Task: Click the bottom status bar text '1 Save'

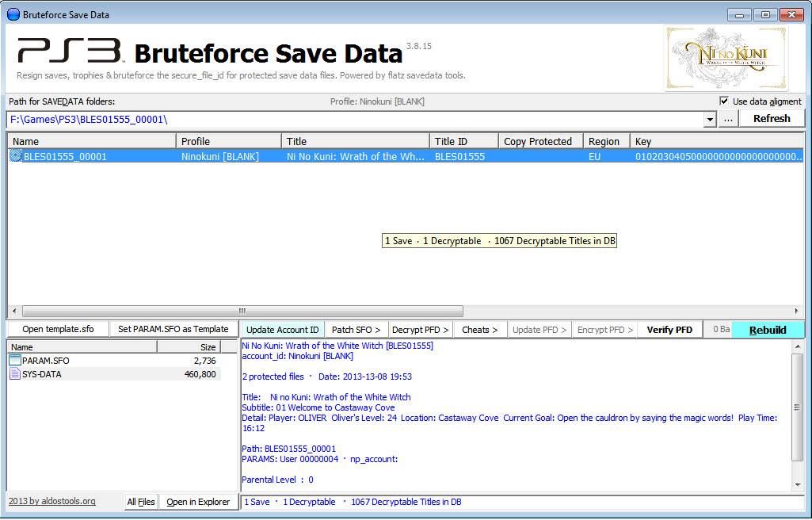Action: (257, 502)
